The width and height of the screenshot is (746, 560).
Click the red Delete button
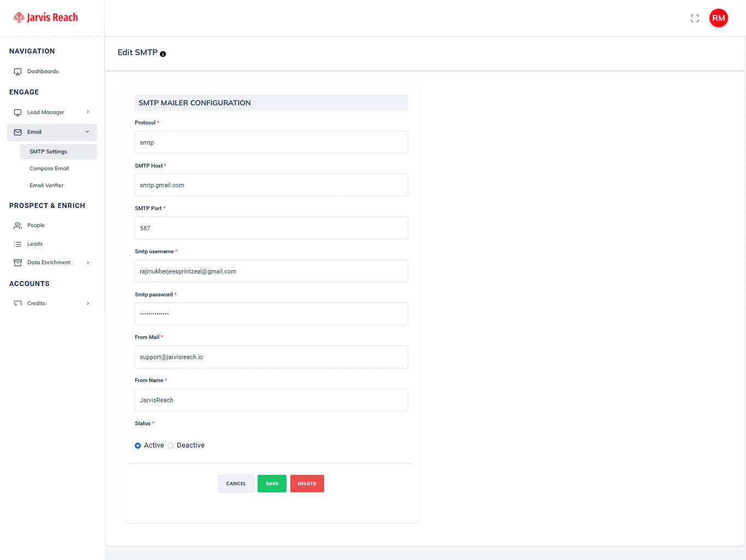click(307, 484)
